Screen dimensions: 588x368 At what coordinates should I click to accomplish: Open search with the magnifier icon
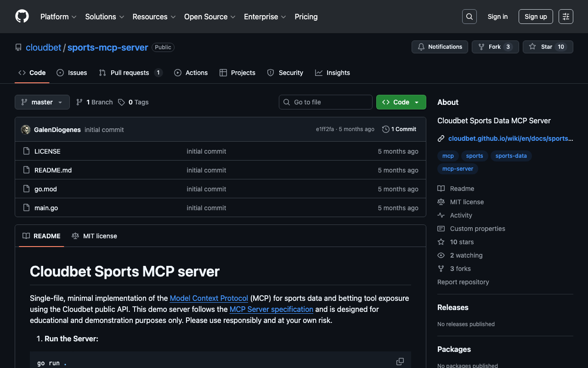pos(469,17)
